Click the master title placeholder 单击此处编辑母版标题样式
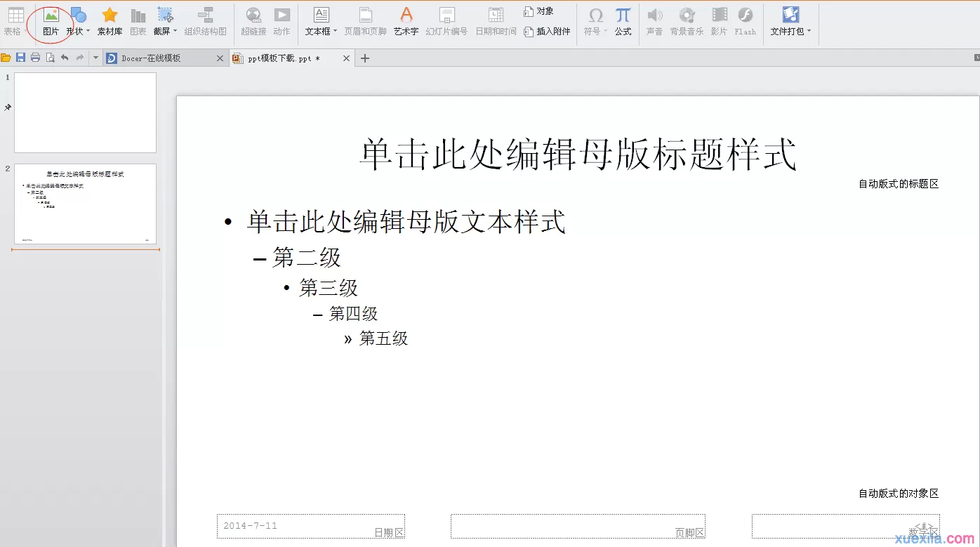980x547 pixels. tap(578, 154)
